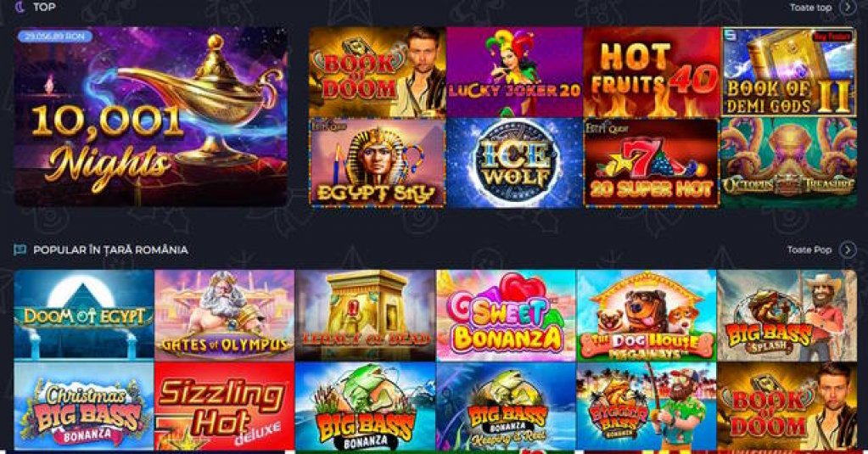The height and width of the screenshot is (454, 868).
Task: Expand Toate Pop with the arrow circle
Action: click(x=848, y=249)
